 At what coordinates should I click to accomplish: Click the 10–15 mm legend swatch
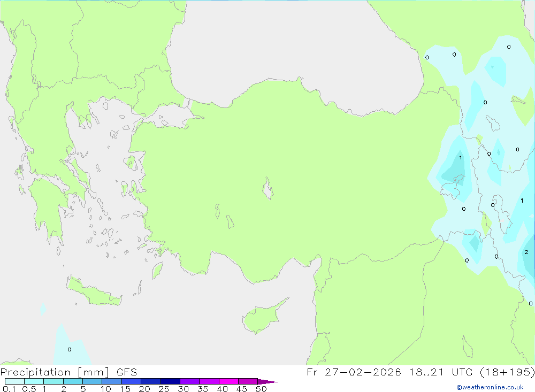[112, 381]
